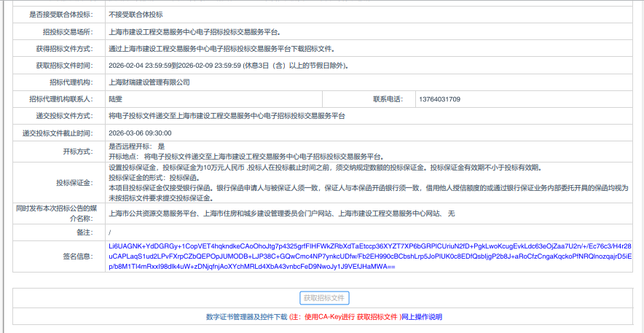Click the 递交投标文件截止时间 label

tap(58, 133)
